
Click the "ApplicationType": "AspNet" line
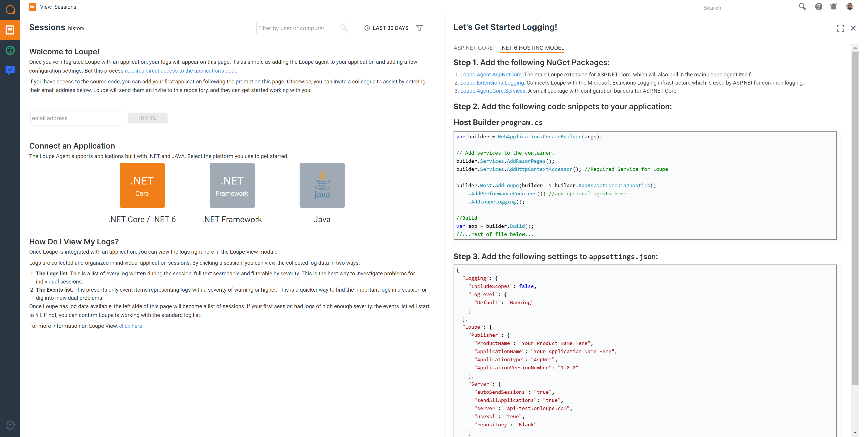pyautogui.click(x=516, y=359)
